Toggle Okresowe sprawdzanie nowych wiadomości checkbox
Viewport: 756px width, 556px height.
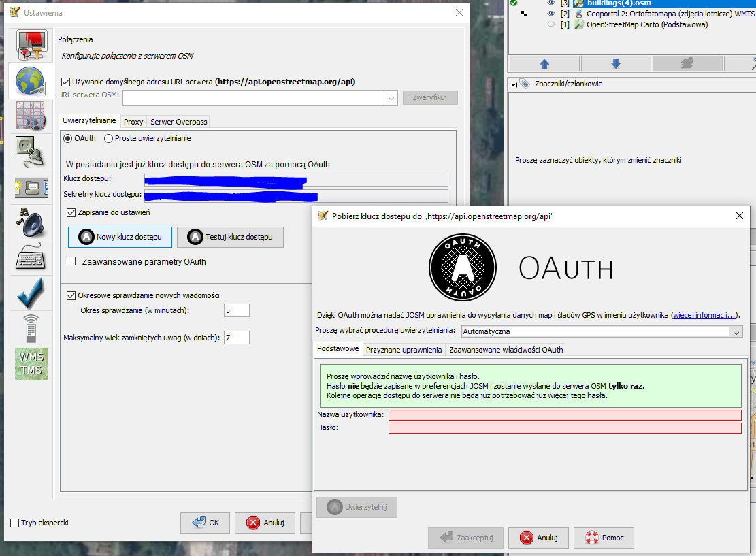(x=71, y=295)
